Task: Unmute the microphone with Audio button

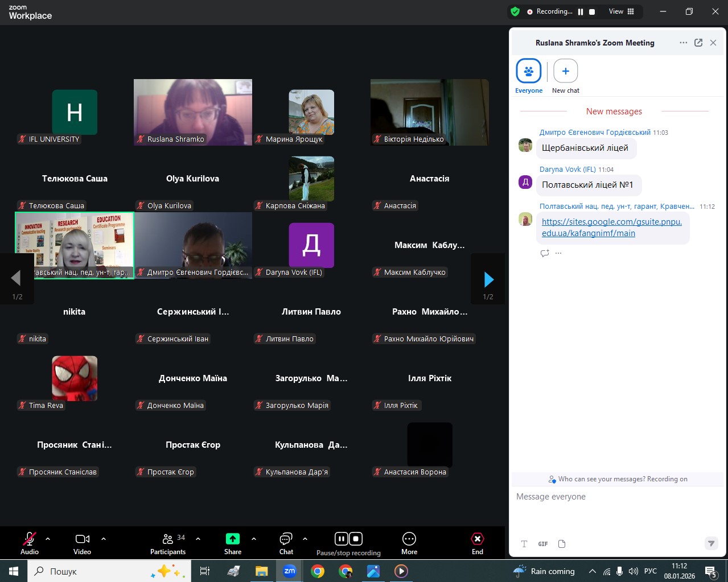Action: (30, 543)
